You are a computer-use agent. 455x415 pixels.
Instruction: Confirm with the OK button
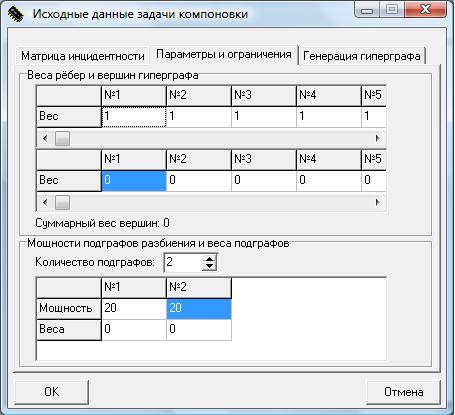pos(52,392)
